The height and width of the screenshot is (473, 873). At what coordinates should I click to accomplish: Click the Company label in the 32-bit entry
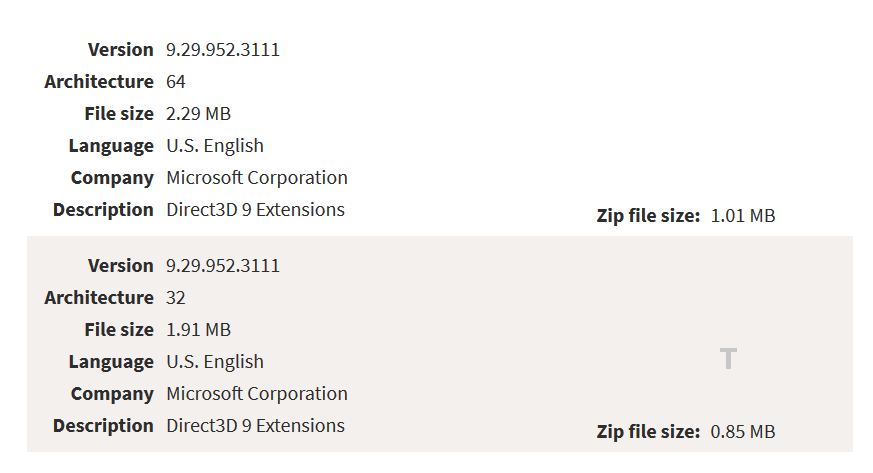click(x=112, y=394)
